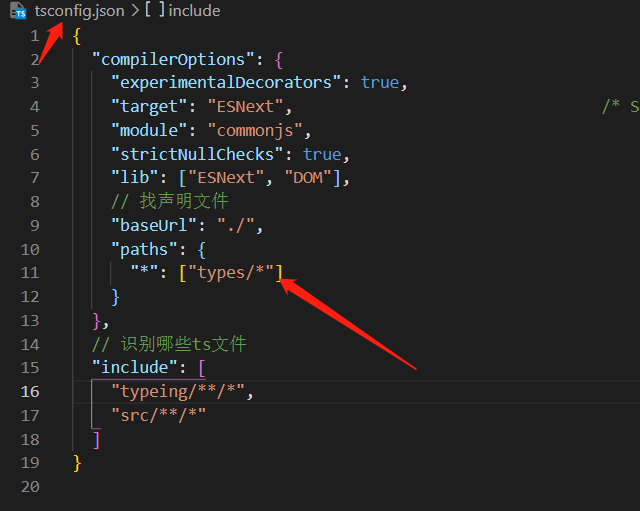Image resolution: width=640 pixels, height=511 pixels.
Task: Click the "DOM" entry in lib array
Action: click(308, 178)
